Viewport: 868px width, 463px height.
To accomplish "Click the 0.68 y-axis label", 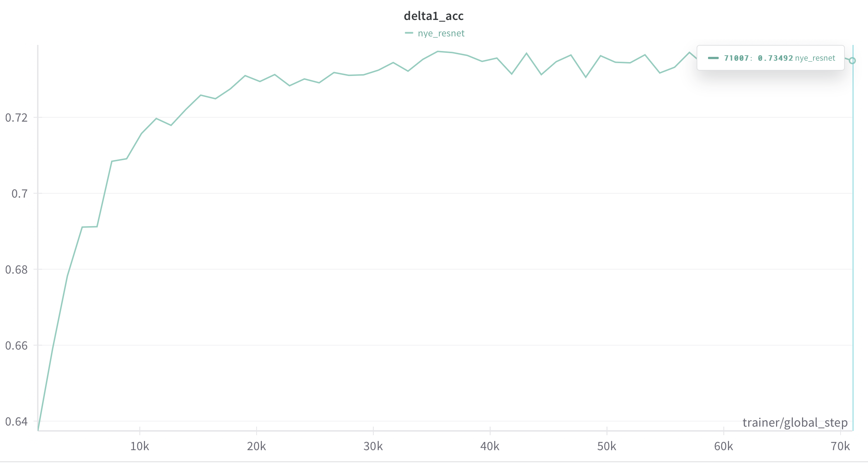I will point(16,269).
